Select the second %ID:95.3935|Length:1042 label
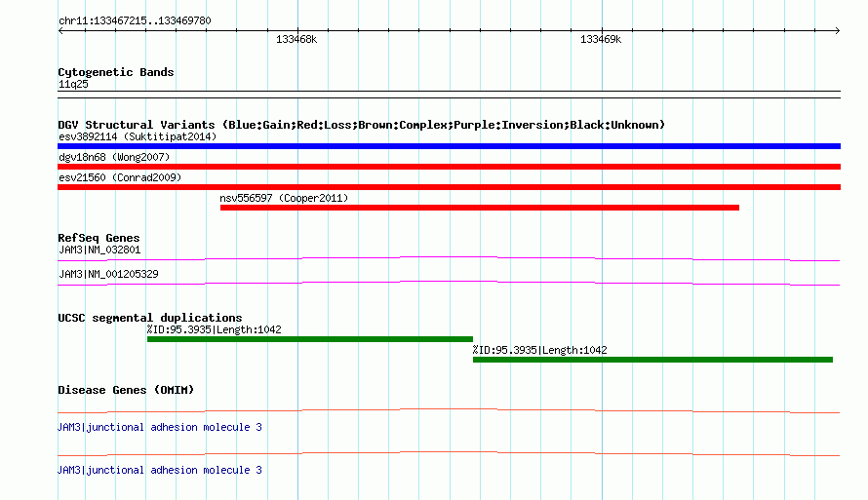The width and height of the screenshot is (868, 500). point(539,350)
